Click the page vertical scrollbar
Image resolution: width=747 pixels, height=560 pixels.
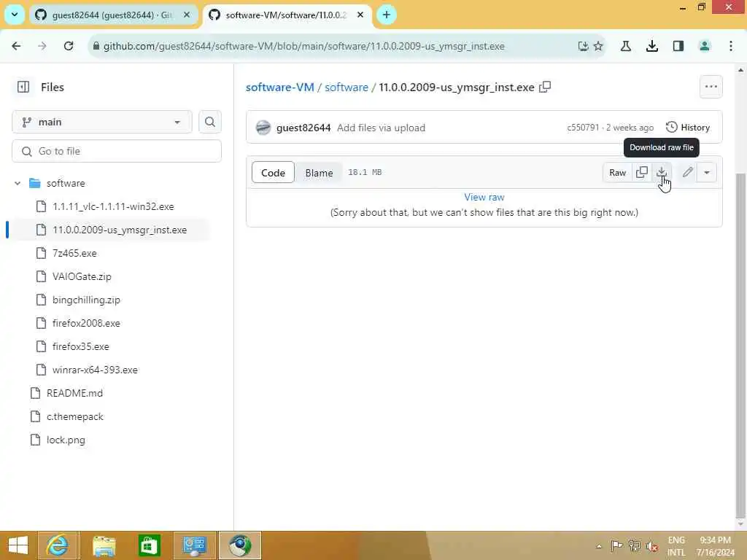tap(740, 345)
